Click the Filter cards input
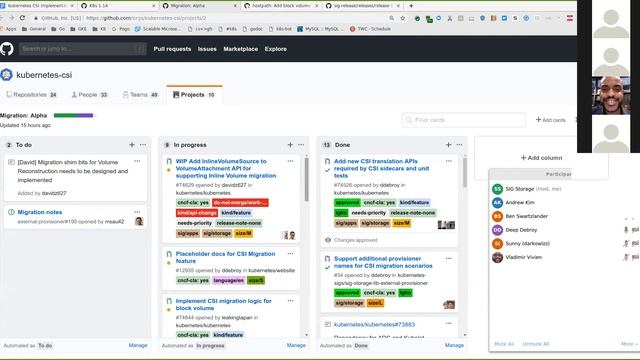Screen dimensions: 640x360 point(464,120)
